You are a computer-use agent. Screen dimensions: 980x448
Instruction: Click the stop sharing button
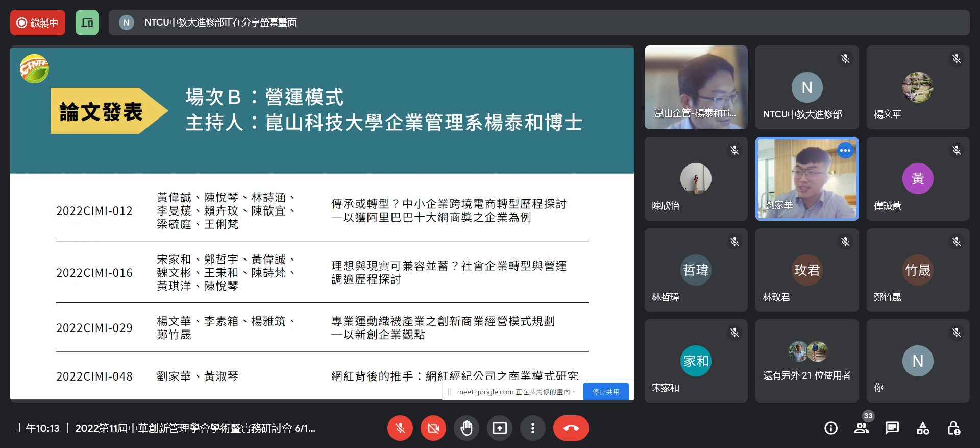click(605, 392)
